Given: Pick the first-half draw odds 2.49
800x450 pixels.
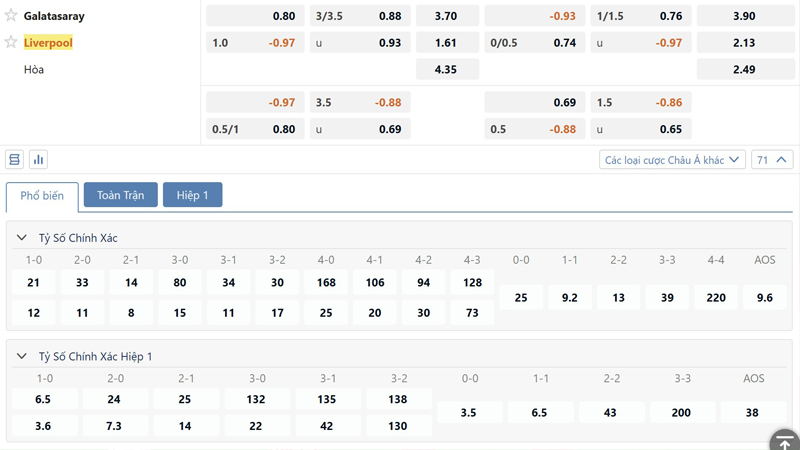Looking at the screenshot, I should click(745, 69).
